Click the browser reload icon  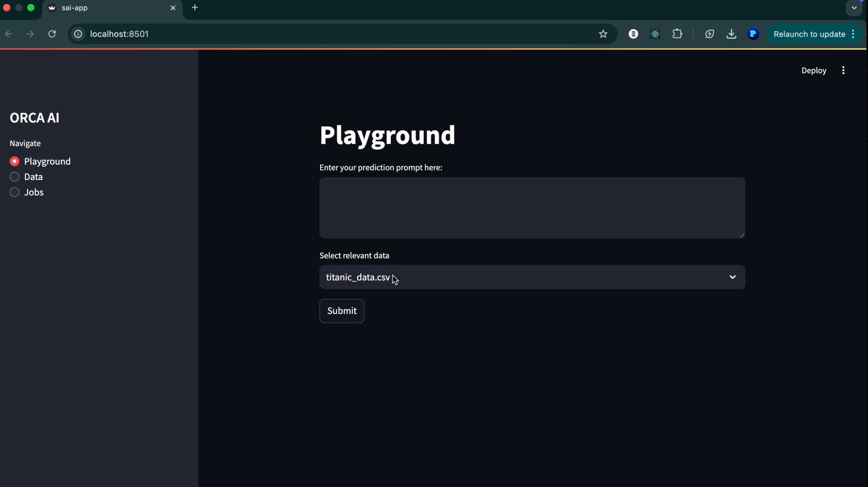coord(52,34)
